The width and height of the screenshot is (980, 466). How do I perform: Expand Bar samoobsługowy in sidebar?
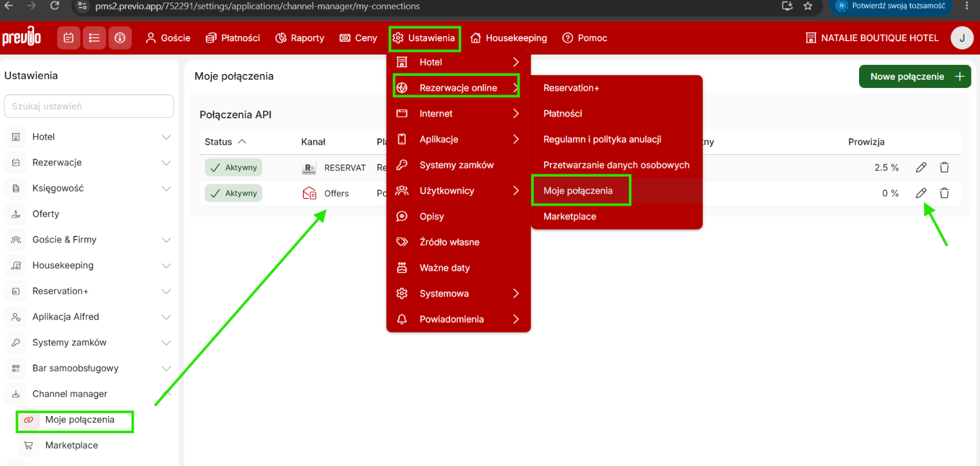point(89,368)
